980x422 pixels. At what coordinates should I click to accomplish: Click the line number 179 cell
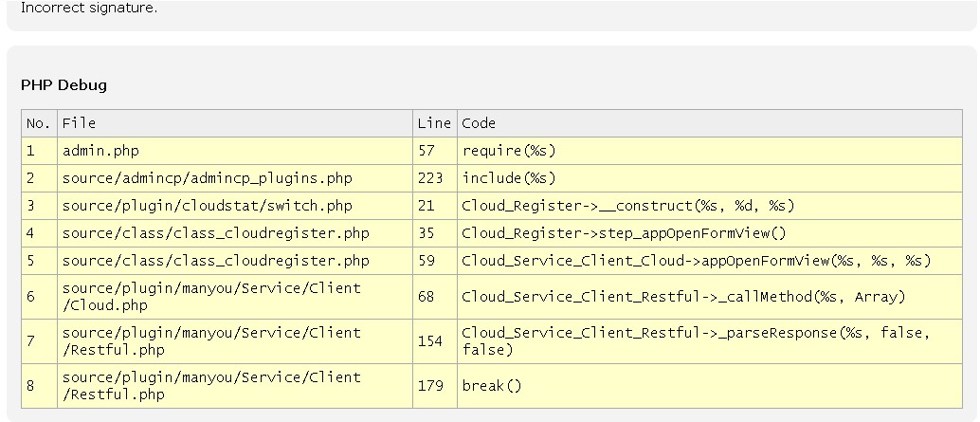(429, 386)
